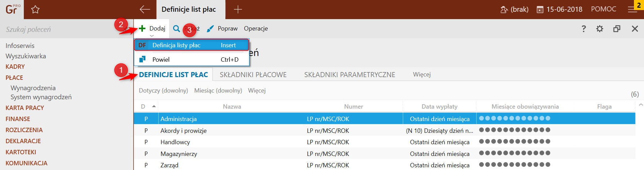Switch to SKŁADNIKI PŁACOWE tab
Image resolution: width=644 pixels, height=170 pixels.
click(253, 75)
